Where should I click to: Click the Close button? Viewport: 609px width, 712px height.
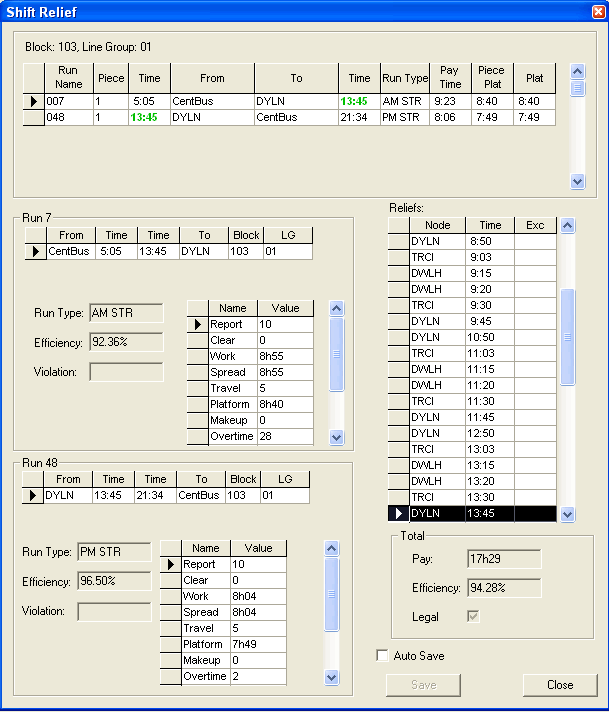pyautogui.click(x=560, y=685)
